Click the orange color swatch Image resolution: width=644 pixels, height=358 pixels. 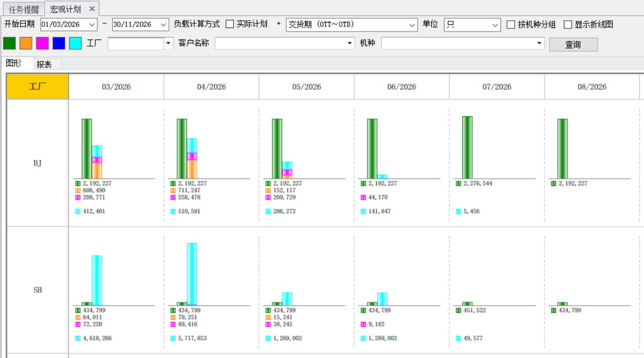[26, 44]
